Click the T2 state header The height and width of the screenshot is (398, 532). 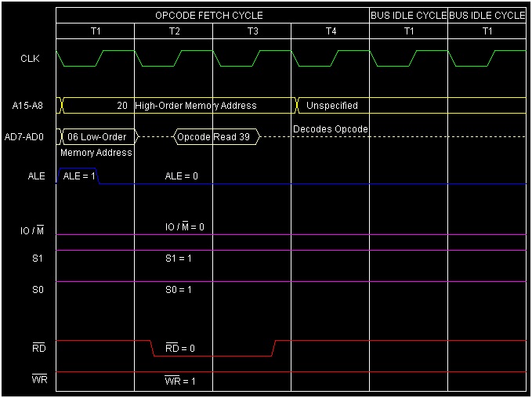(174, 31)
